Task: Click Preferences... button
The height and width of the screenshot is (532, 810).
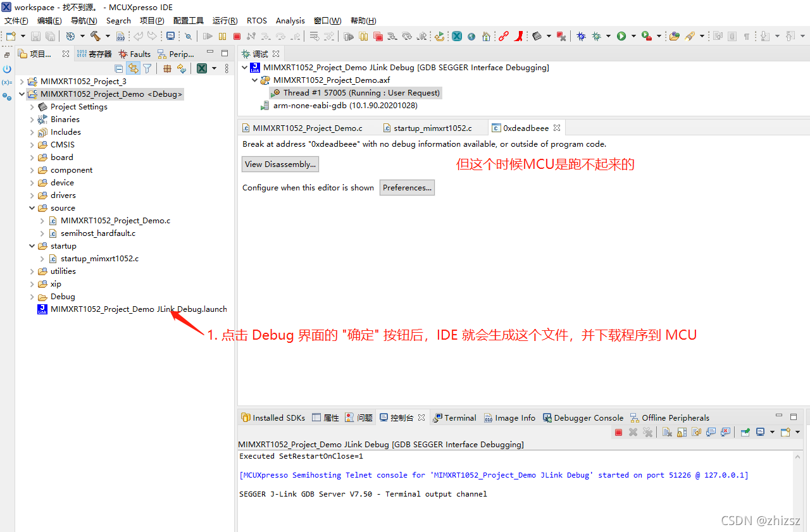Action: [x=407, y=188]
